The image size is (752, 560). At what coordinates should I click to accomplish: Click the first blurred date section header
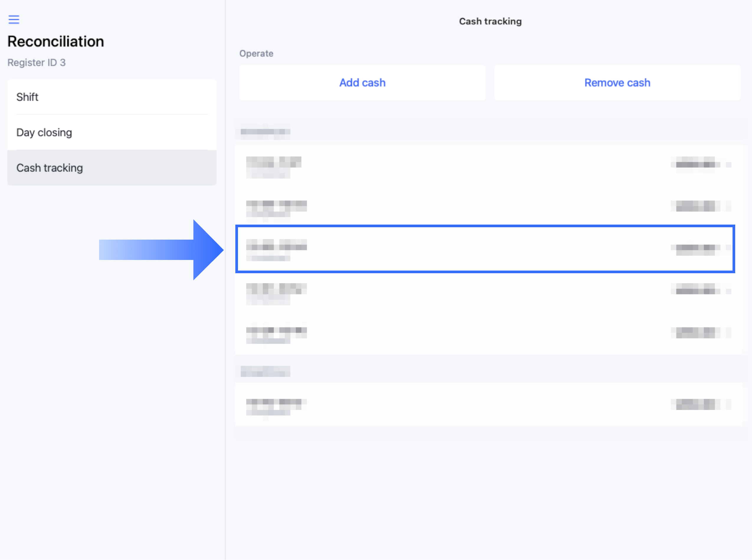point(265,131)
